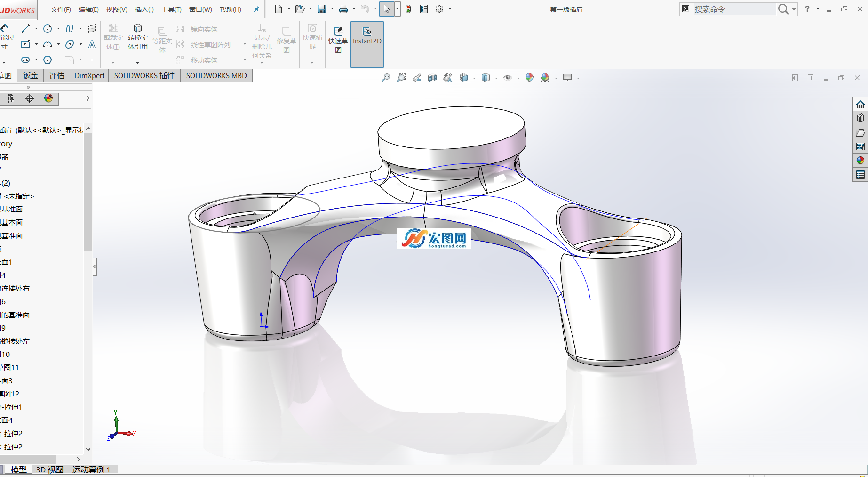
Task: Click the Rebuild traffic light icon
Action: 408,9
